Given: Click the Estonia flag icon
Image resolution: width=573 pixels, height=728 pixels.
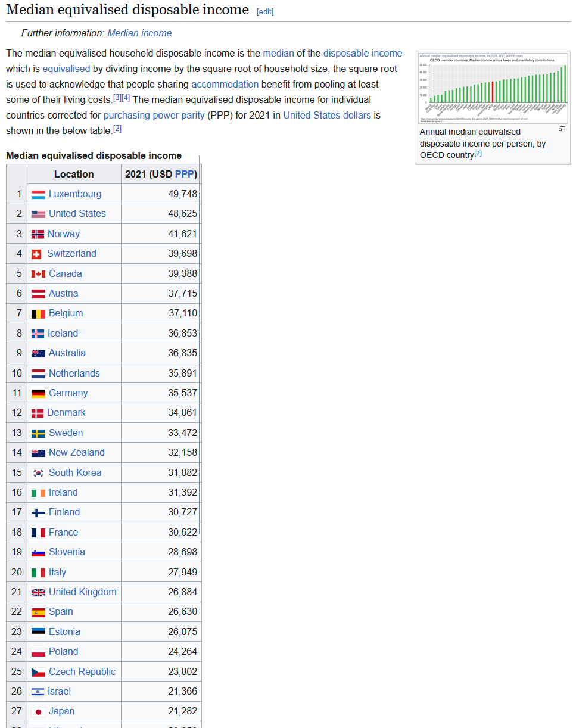Looking at the screenshot, I should [38, 632].
